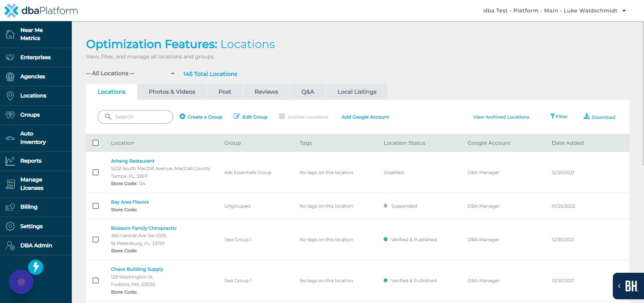Click the Date Added column header
The height and width of the screenshot is (303, 644).
(568, 143)
